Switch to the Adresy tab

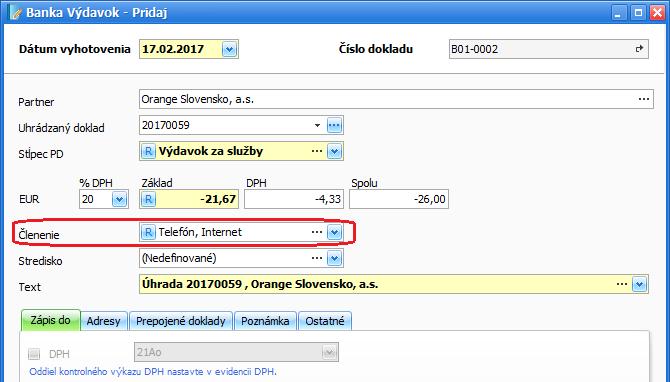coord(103,321)
